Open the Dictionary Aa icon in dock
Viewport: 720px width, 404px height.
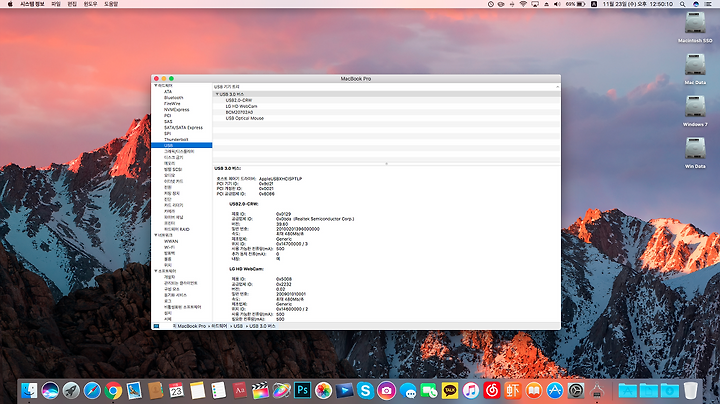(x=239, y=391)
